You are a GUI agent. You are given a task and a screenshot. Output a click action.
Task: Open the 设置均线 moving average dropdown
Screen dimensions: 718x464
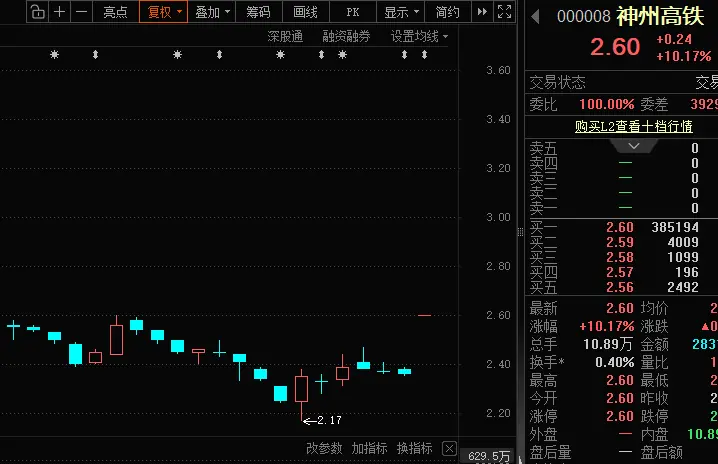tap(419, 36)
